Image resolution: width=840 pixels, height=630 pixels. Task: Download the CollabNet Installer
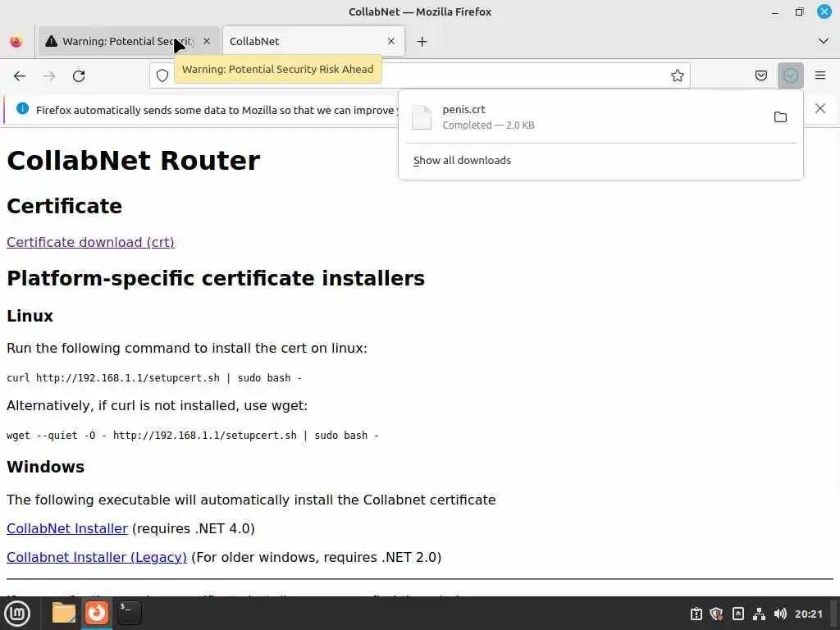[x=67, y=528]
